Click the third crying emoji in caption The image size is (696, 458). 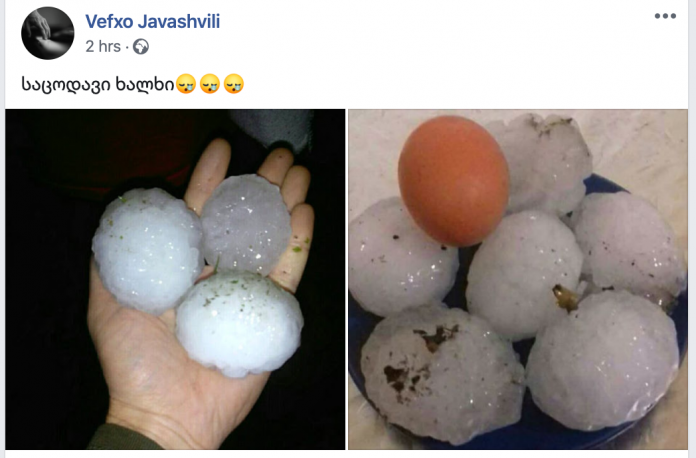pyautogui.click(x=233, y=84)
